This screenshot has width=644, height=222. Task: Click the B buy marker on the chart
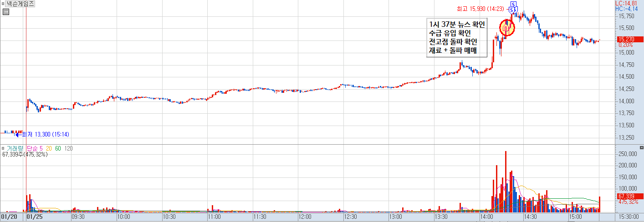(x=506, y=28)
